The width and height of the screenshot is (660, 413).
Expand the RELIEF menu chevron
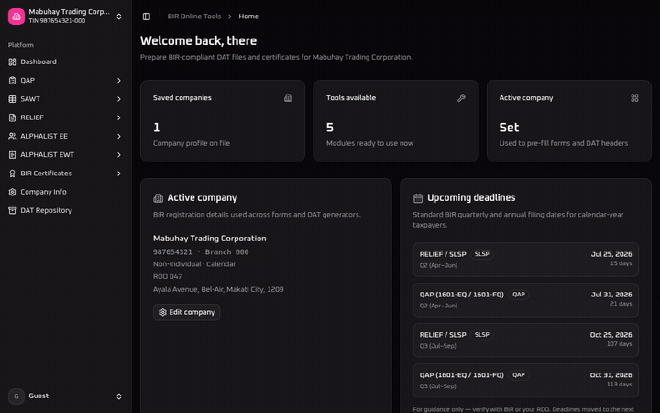click(x=119, y=117)
